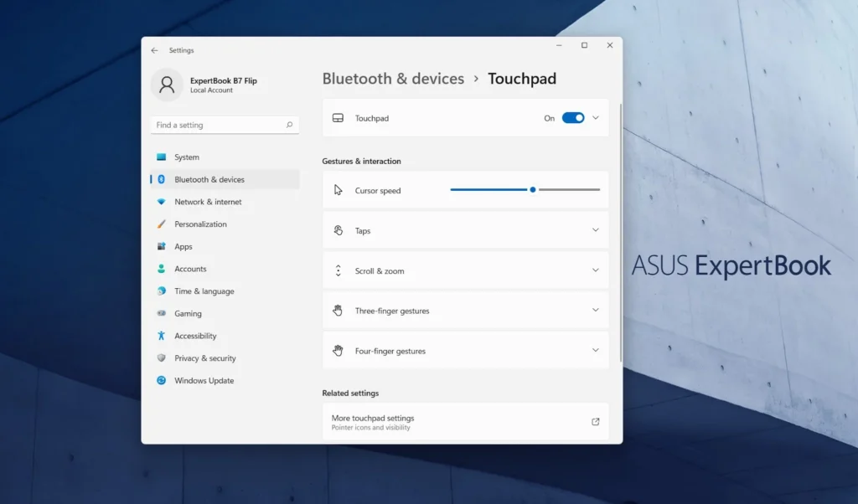This screenshot has height=504, width=858.
Task: Expand Four-finger gestures chevron
Action: point(596,351)
